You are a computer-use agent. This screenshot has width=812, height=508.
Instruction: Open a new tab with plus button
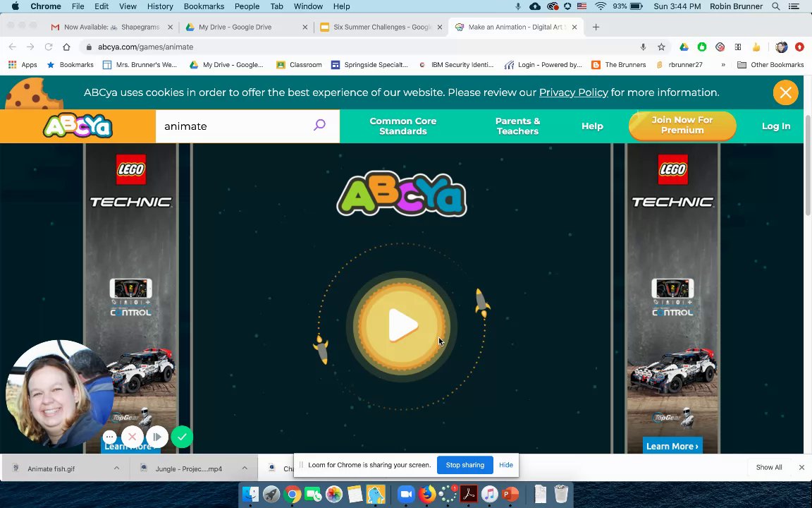click(x=596, y=27)
